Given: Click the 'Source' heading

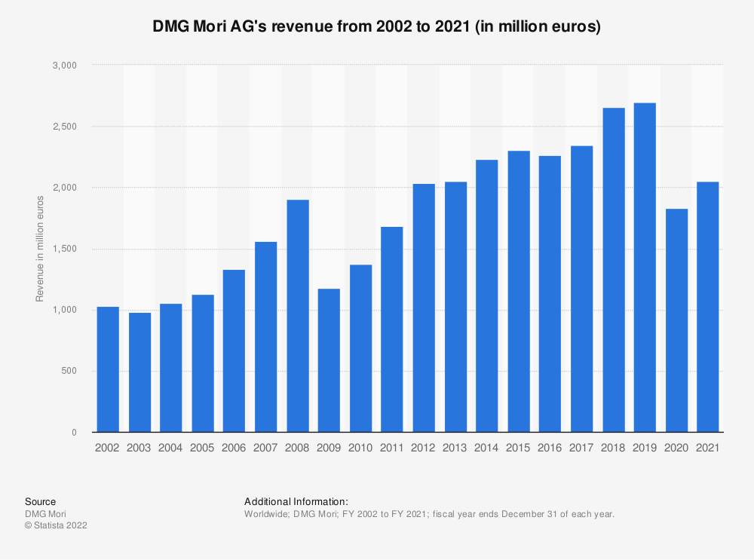Looking at the screenshot, I should [x=40, y=501].
